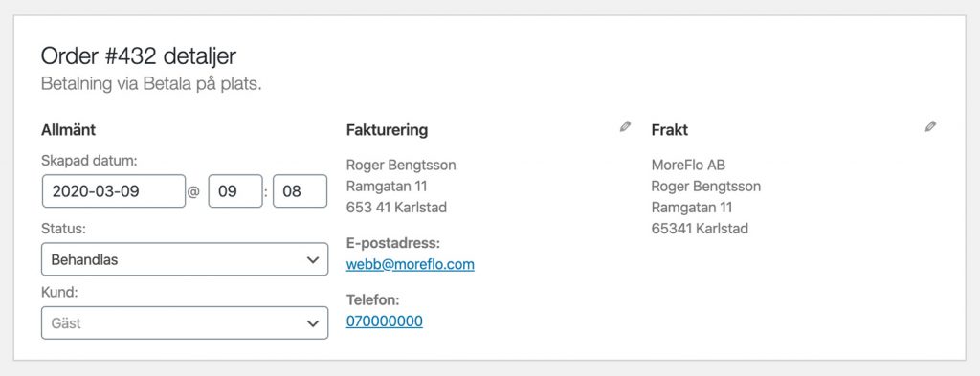Click the minute field showing 08
Viewport: 980px width, 376px height.
(300, 191)
